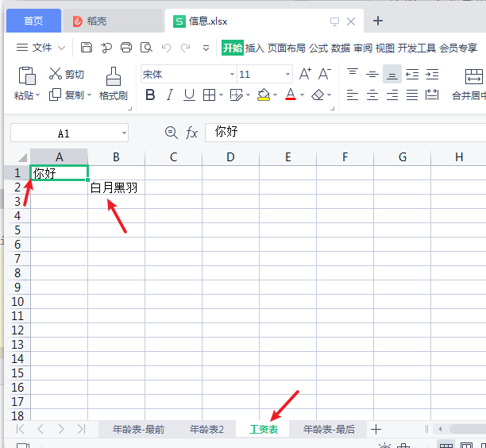Image resolution: width=486 pixels, height=448 pixels.
Task: Increase font size with A+ icon
Action: tap(305, 74)
